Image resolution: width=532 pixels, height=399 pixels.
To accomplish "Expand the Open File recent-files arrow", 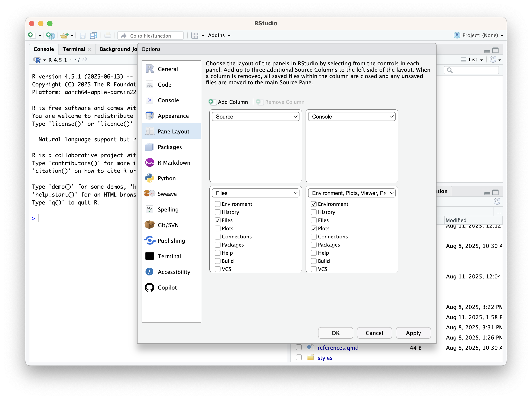I will click(72, 36).
